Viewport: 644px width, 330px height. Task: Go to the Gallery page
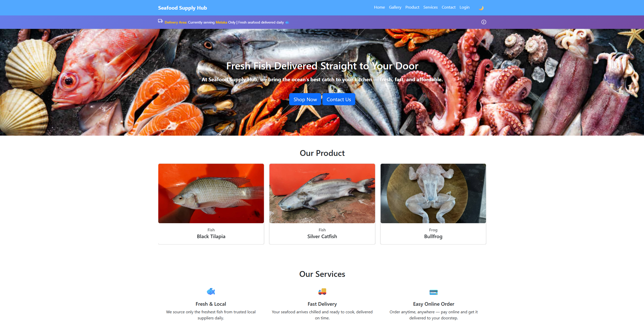coord(395,7)
